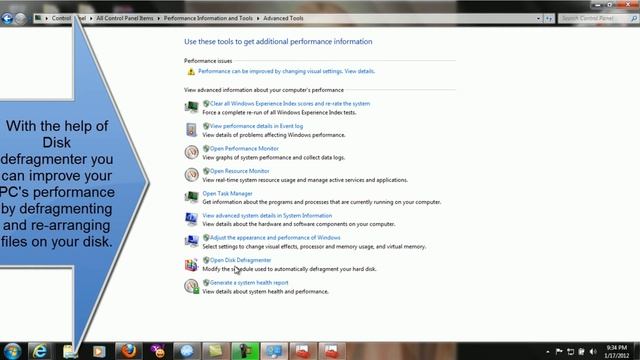Click Adjust the appearance and performance of Windows
Screen dimensions: 640x360
pyautogui.click(x=275, y=238)
